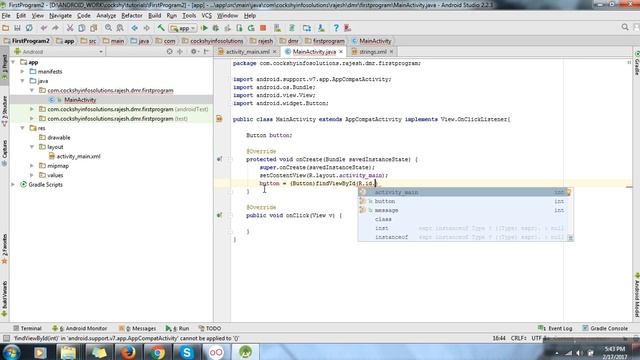The image size is (640, 360).
Task: Click the Cut scissors icon
Action: coord(70,28)
